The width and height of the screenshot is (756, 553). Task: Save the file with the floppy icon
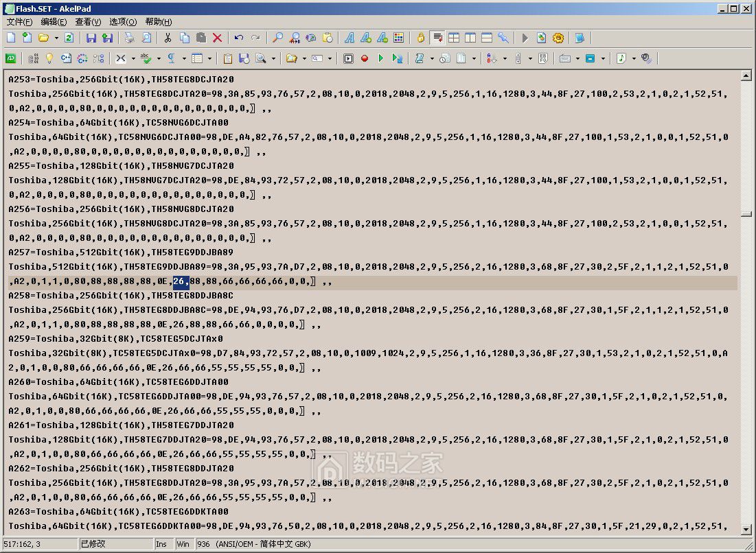click(x=91, y=38)
